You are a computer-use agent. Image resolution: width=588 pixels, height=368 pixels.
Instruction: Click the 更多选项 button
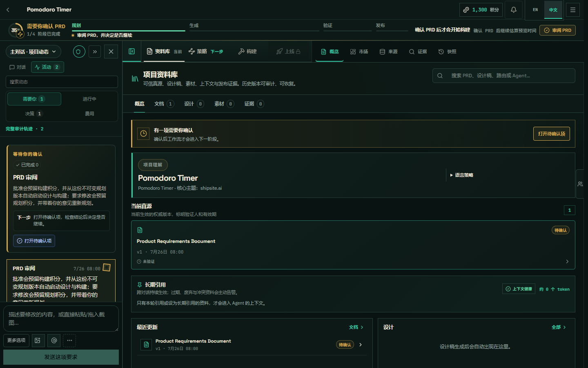click(x=16, y=340)
